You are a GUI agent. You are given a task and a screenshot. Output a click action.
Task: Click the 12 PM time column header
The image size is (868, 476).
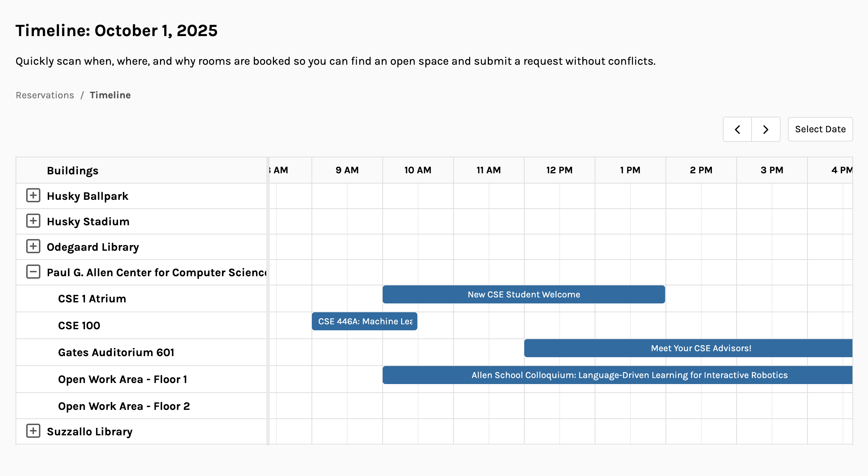(559, 170)
